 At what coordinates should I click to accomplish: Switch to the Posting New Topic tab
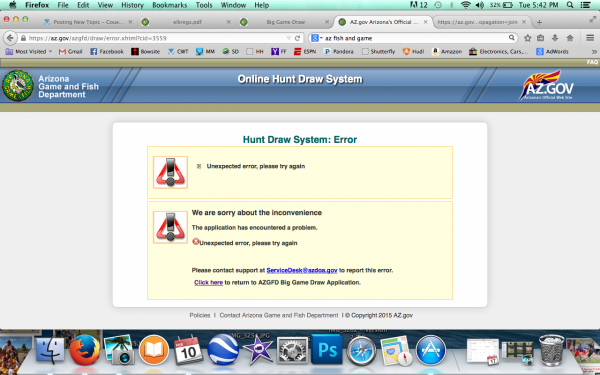click(x=88, y=22)
